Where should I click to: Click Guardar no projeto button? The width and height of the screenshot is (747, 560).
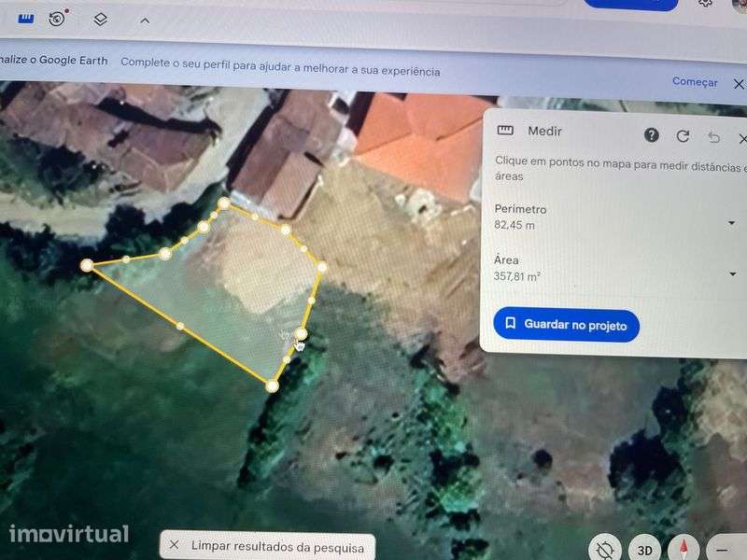coord(566,325)
